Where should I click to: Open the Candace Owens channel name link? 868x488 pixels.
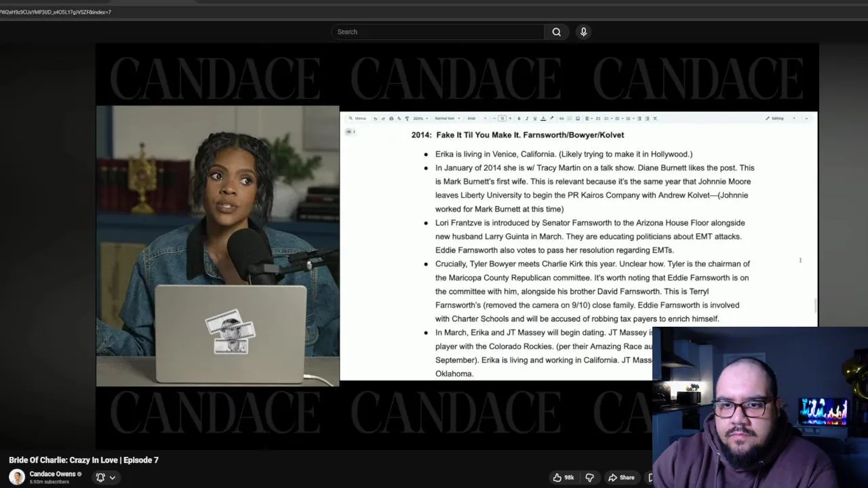click(52, 474)
